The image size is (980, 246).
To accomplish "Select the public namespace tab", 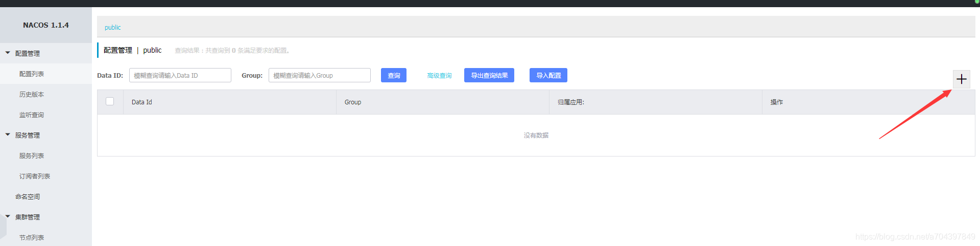I will click(113, 27).
